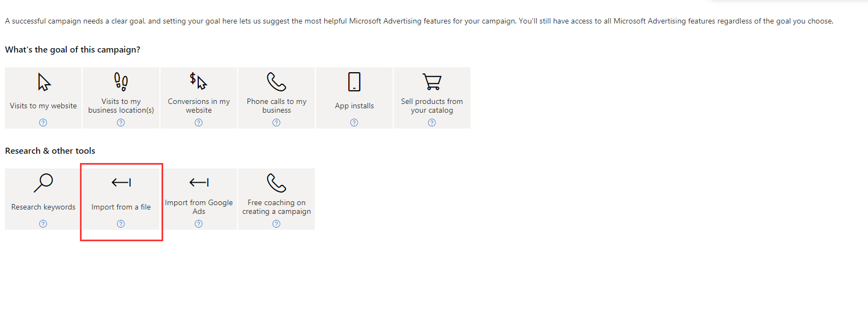Viewport: 868px width, 314px height.
Task: Click help icon under Phone calls tile
Action: (x=277, y=123)
